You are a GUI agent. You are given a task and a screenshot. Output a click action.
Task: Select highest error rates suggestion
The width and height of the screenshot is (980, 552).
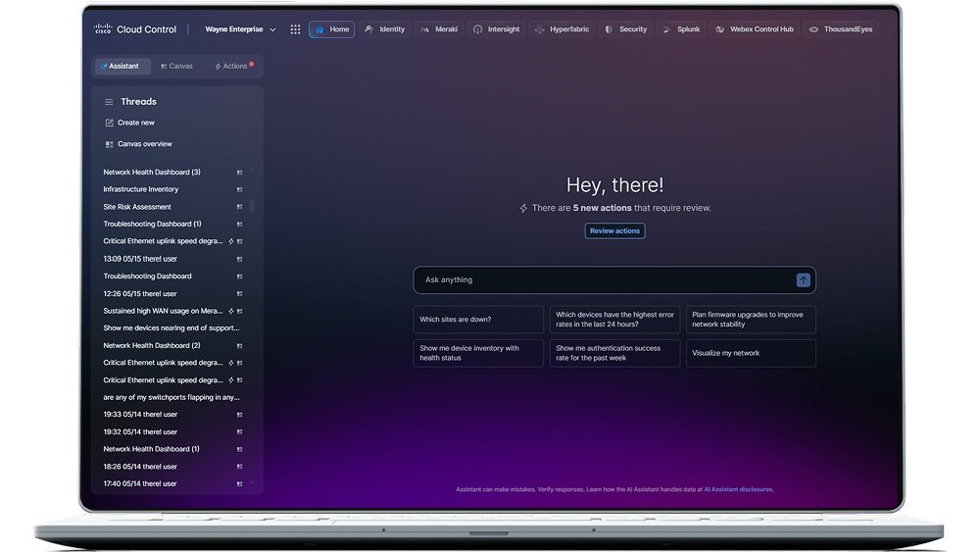614,320
